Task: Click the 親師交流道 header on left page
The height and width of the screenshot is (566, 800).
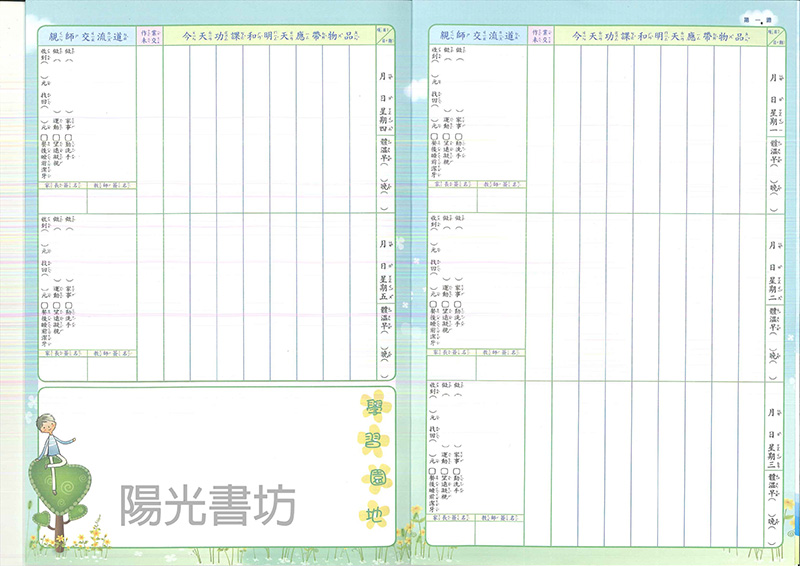Action: coord(85,36)
